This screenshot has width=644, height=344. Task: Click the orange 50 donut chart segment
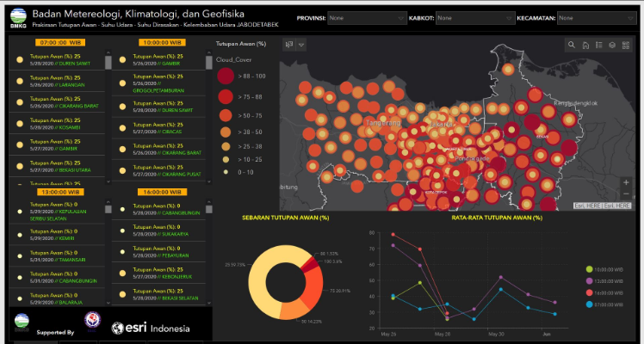pos(293,309)
